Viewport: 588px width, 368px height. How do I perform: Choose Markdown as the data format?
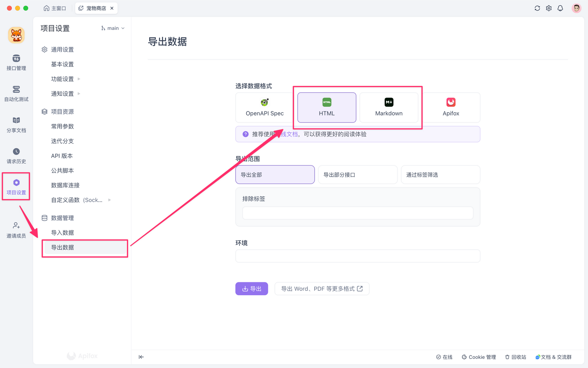point(389,107)
